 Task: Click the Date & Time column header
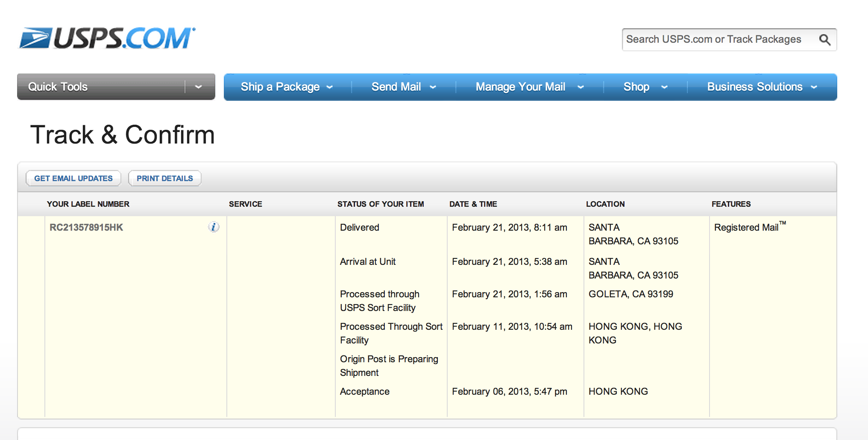tap(473, 204)
